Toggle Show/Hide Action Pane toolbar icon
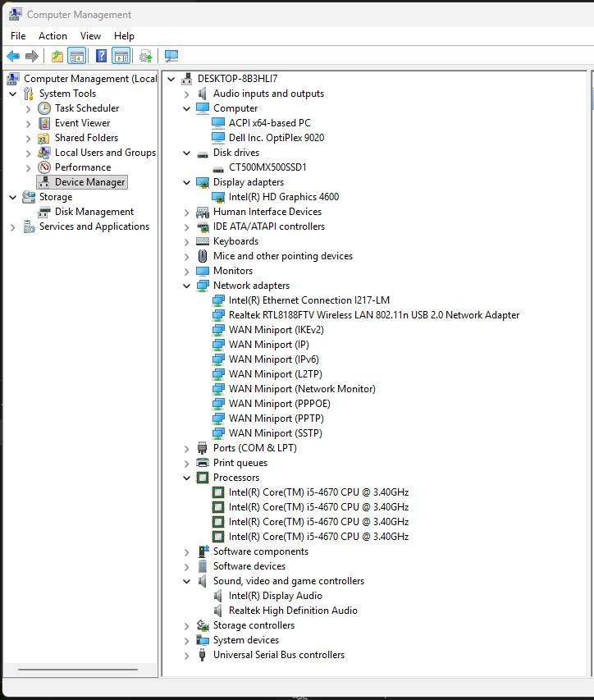Image resolution: width=594 pixels, height=700 pixels. [121, 56]
